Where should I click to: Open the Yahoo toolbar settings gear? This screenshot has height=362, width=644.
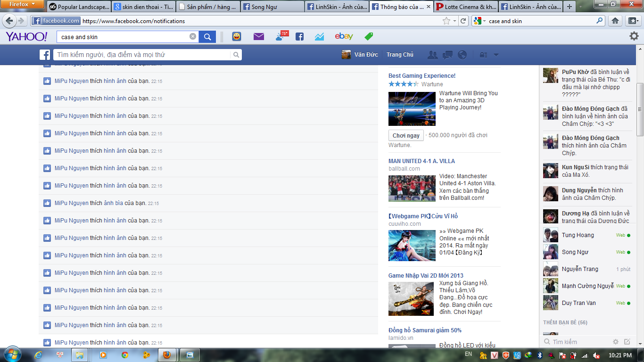(x=634, y=36)
